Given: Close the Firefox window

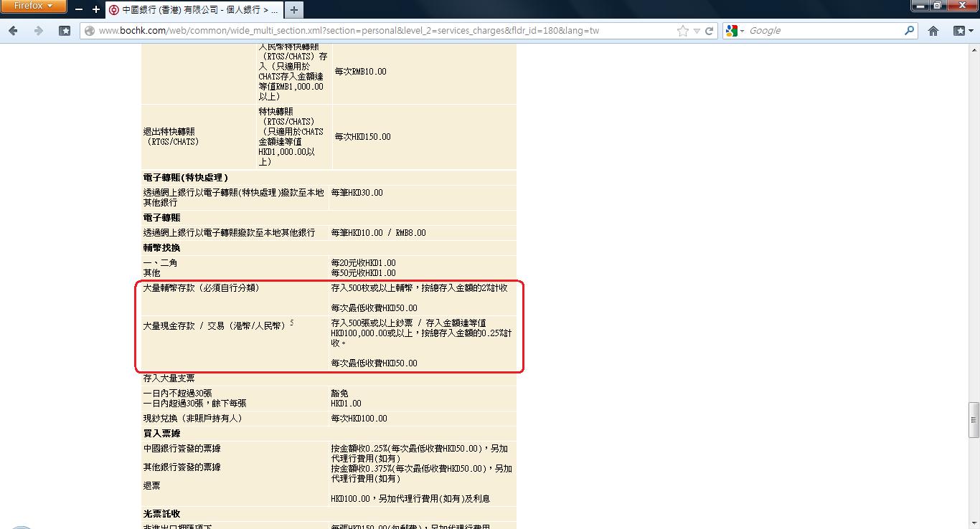Looking at the screenshot, I should click(963, 5).
